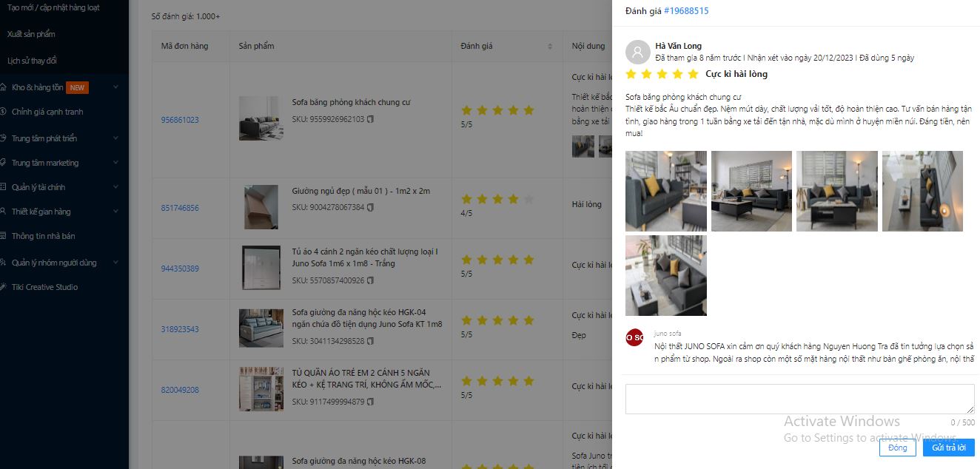The image size is (980, 469).
Task: Expand Quản lý tài chính section
Action: click(x=115, y=187)
